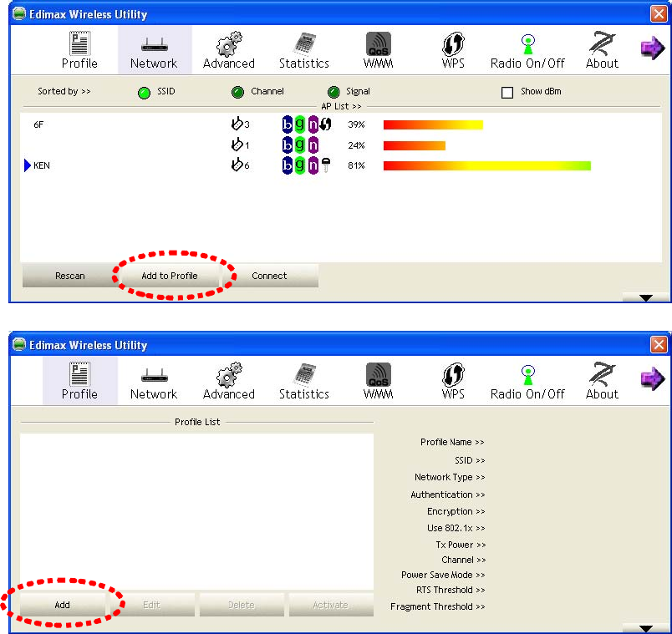Image resolution: width=672 pixels, height=634 pixels.
Task: Click key security icon on KEN row
Action: pyautogui.click(x=326, y=165)
